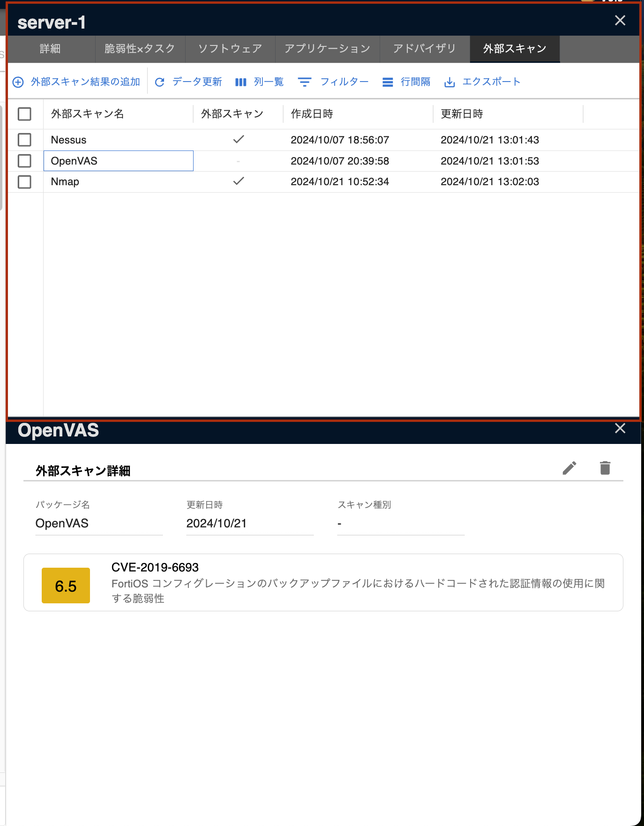Select the Nessus scan name cell
This screenshot has height=826, width=644.
[118, 140]
